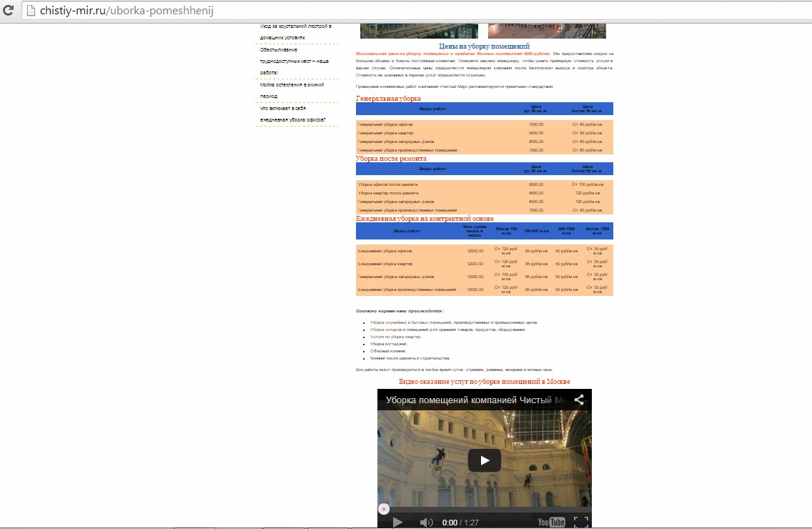This screenshot has width=812, height=529.
Task: Open the video on YouTube via the logo
Action: pyautogui.click(x=552, y=523)
